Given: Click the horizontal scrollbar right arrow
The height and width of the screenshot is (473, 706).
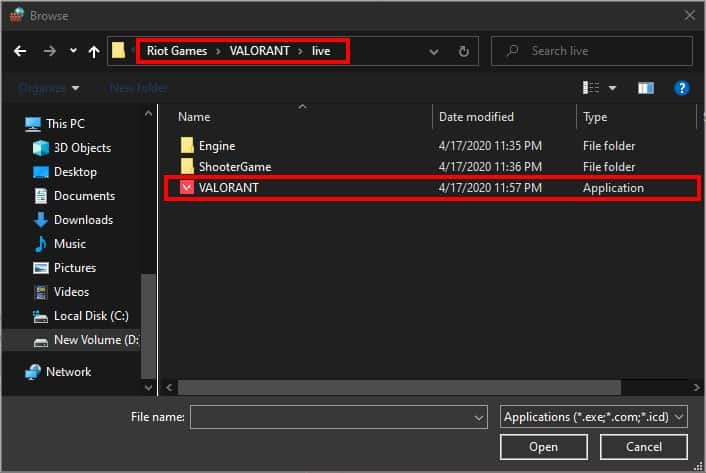Looking at the screenshot, I should point(696,387).
